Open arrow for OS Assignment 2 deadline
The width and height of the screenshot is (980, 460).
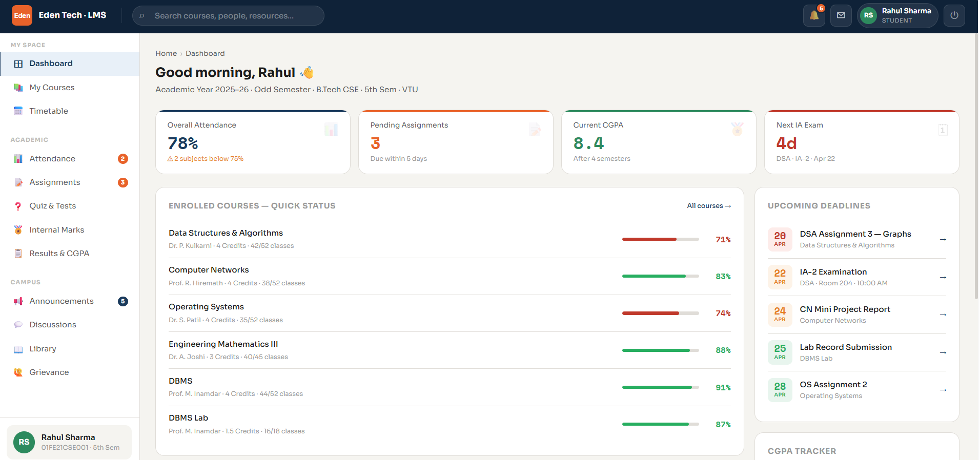pos(943,390)
